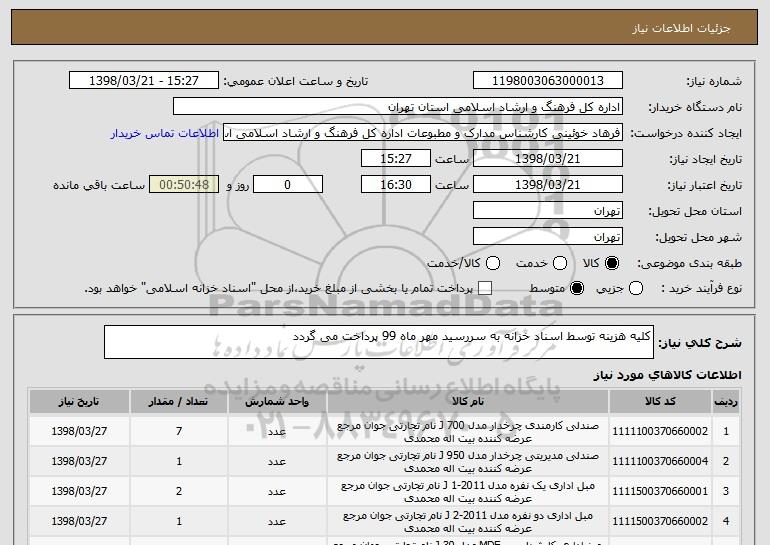
Task: Click the تاریخ نیاز column header
Action: coord(79,402)
